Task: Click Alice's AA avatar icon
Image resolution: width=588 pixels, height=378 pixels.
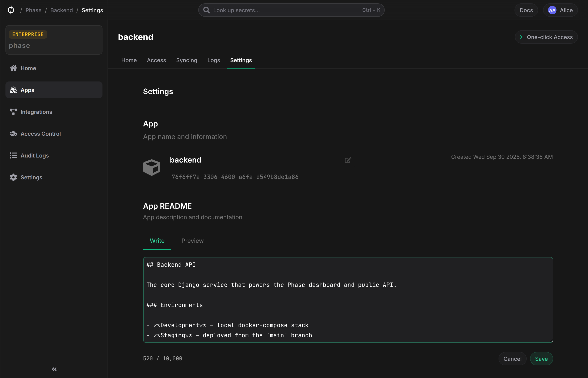Action: 552,10
